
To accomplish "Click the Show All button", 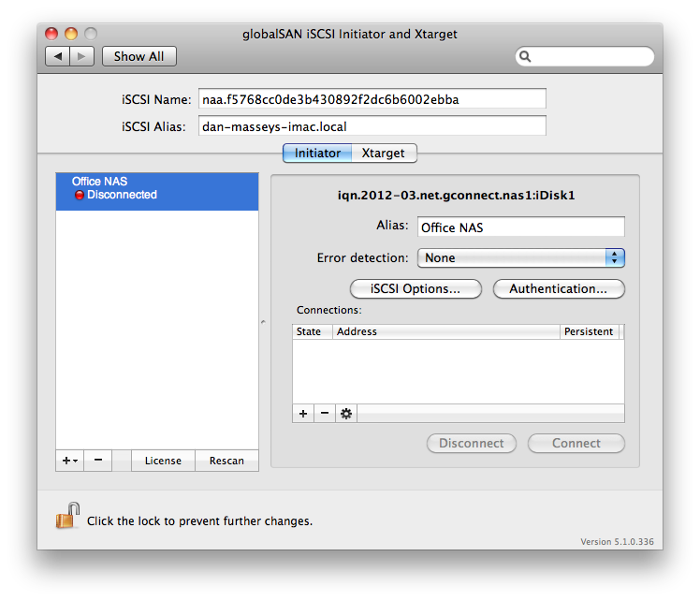I will 139,56.
